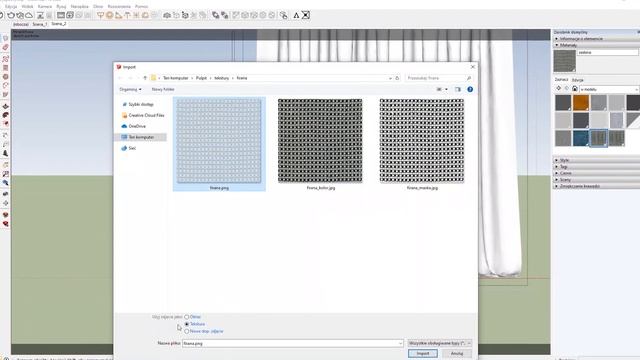Screen dimensions: 640x360
Task: Open the Organizuj dropdown menu
Action: coord(130,89)
